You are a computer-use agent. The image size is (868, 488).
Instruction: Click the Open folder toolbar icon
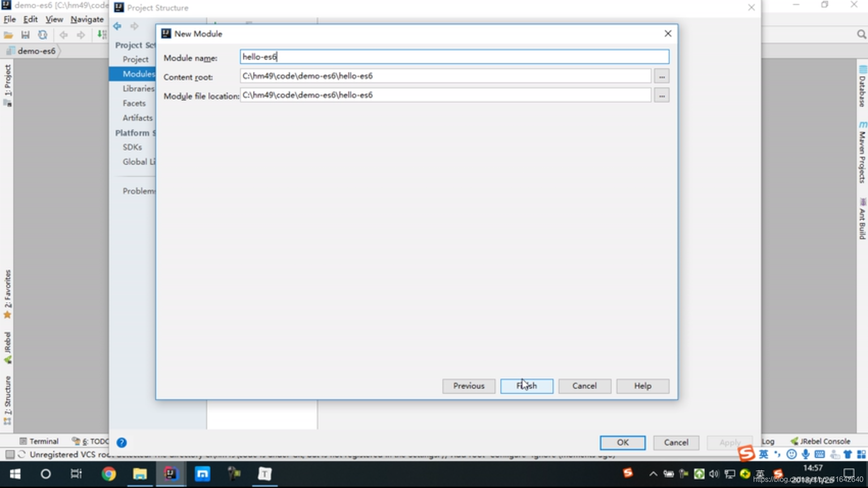8,35
